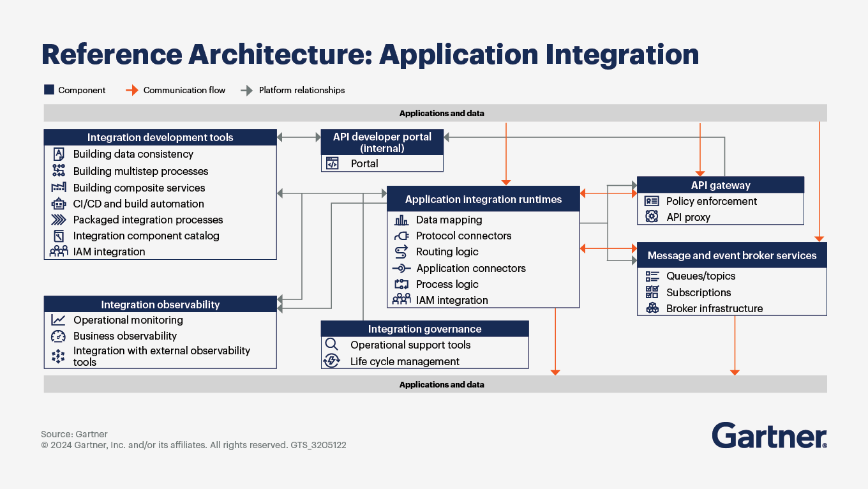
Task: Select the Integration development tools header
Action: (160, 137)
